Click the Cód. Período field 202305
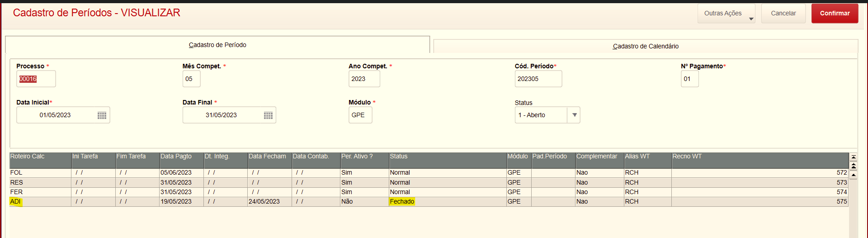 click(538, 79)
